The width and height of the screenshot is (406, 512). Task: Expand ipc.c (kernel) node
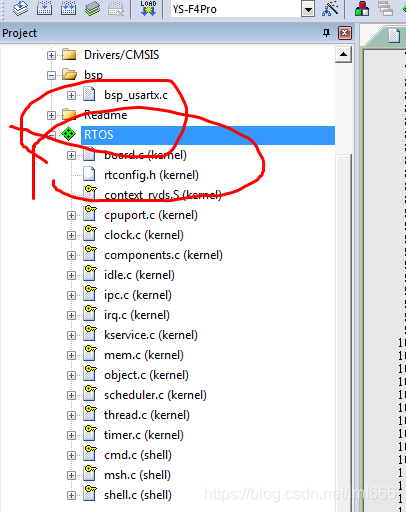coord(71,295)
